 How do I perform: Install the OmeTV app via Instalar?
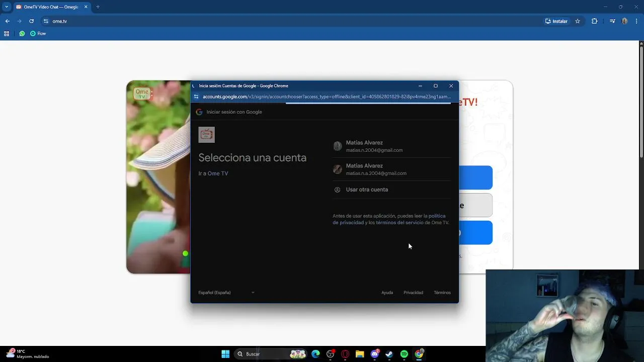pos(556,21)
